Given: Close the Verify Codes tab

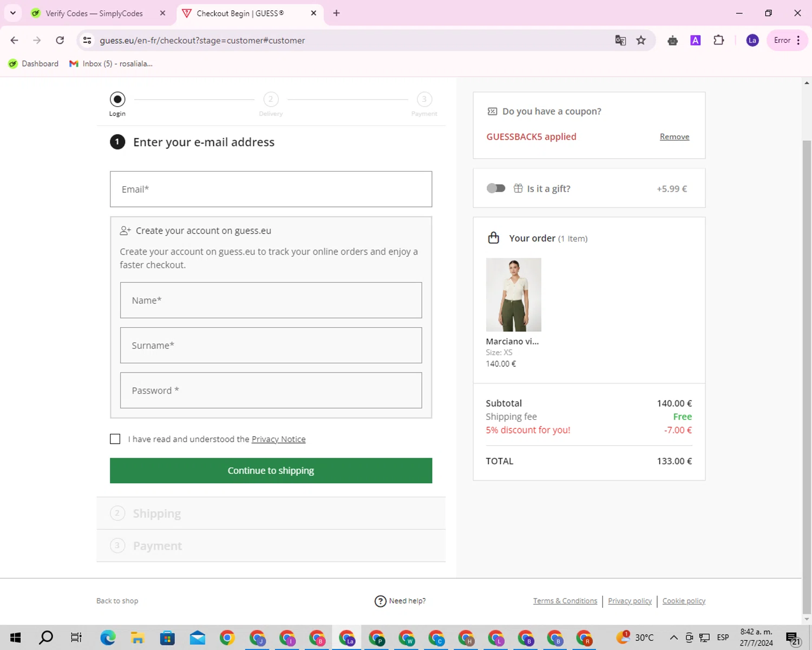Looking at the screenshot, I should coord(162,13).
